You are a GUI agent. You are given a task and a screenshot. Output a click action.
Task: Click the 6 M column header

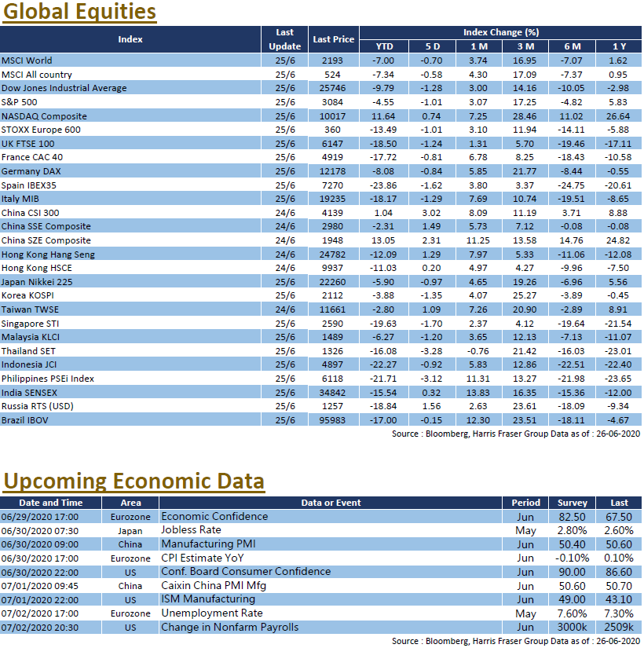pos(572,46)
